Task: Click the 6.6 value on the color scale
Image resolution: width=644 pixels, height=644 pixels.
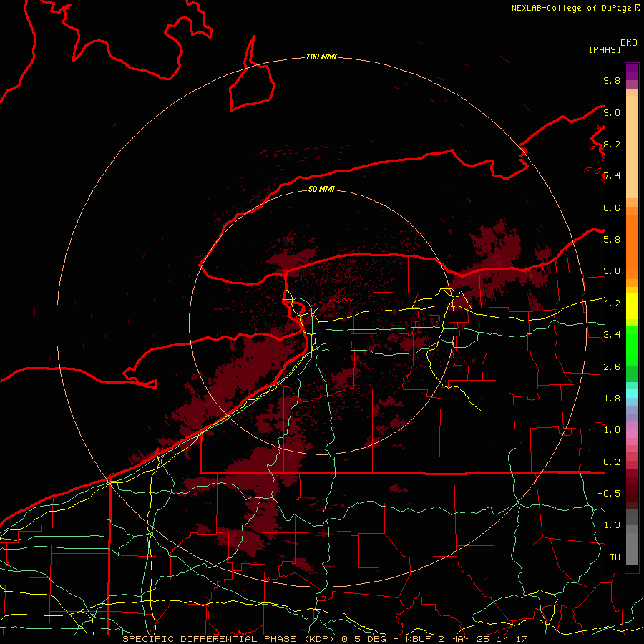Action: 612,208
